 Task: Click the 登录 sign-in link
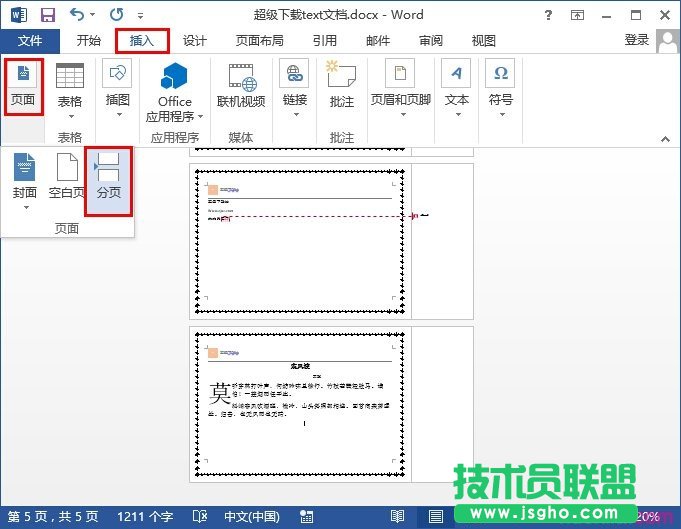pos(637,40)
